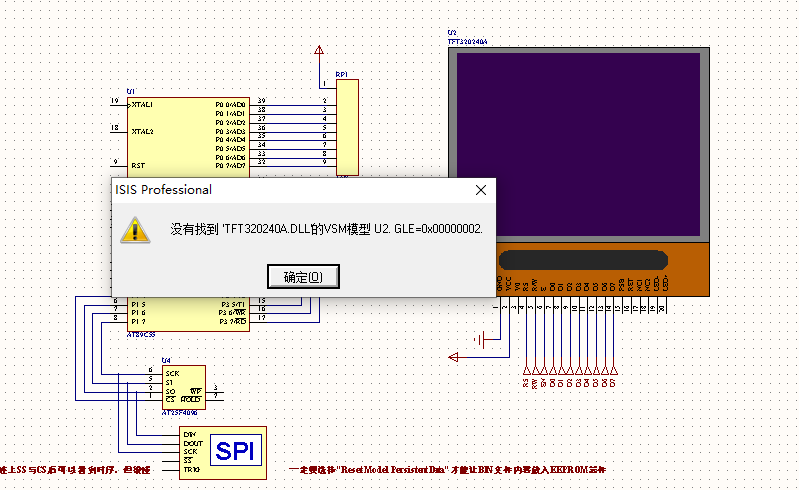Click the SO pin label on U4
Image resolution: width=799 pixels, height=490 pixels.
coord(170,392)
